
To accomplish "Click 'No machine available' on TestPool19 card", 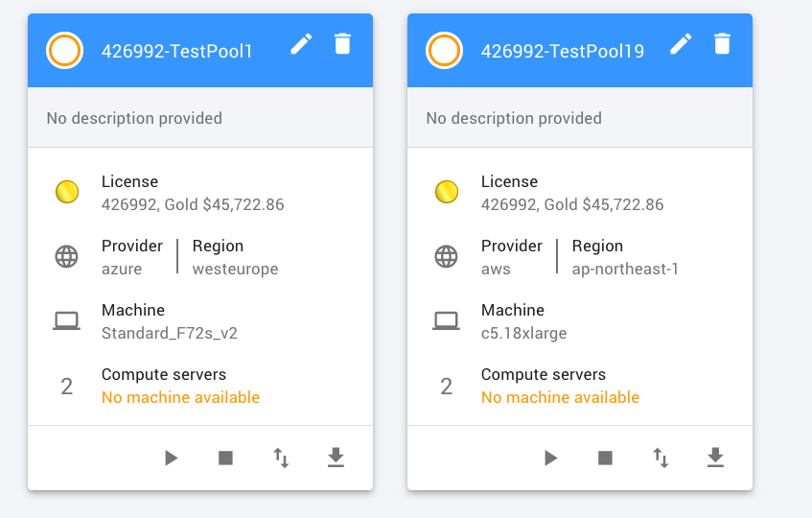I will coord(560,397).
